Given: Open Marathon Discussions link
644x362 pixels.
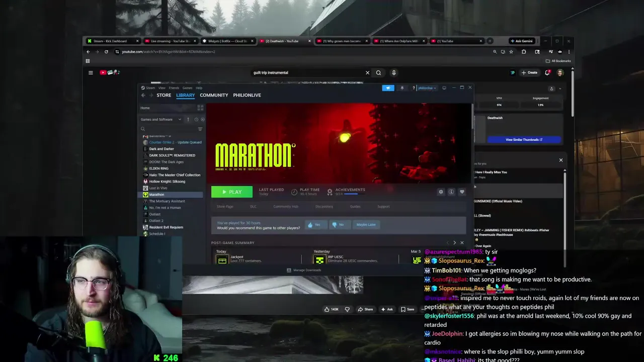Looking at the screenshot, I should coord(324,207).
